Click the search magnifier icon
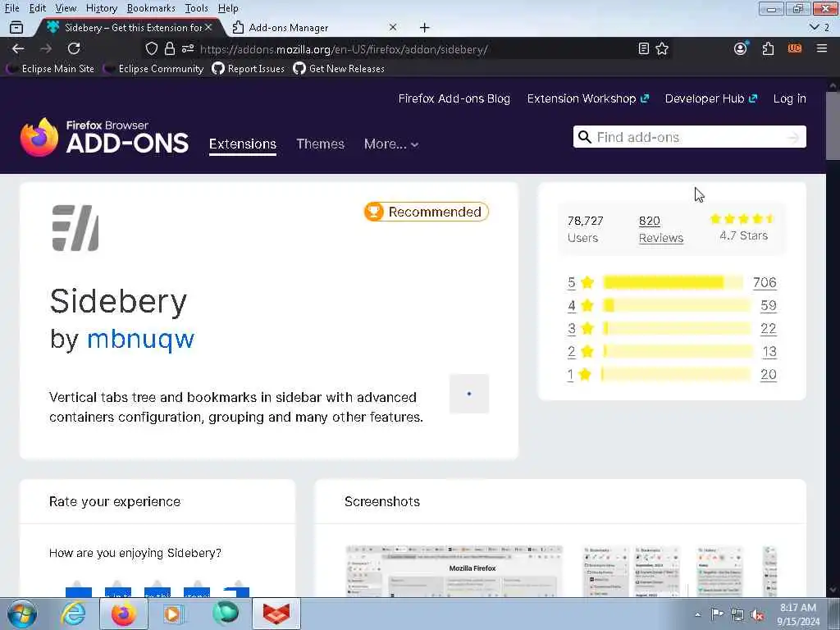The width and height of the screenshot is (840, 630). [x=585, y=137]
